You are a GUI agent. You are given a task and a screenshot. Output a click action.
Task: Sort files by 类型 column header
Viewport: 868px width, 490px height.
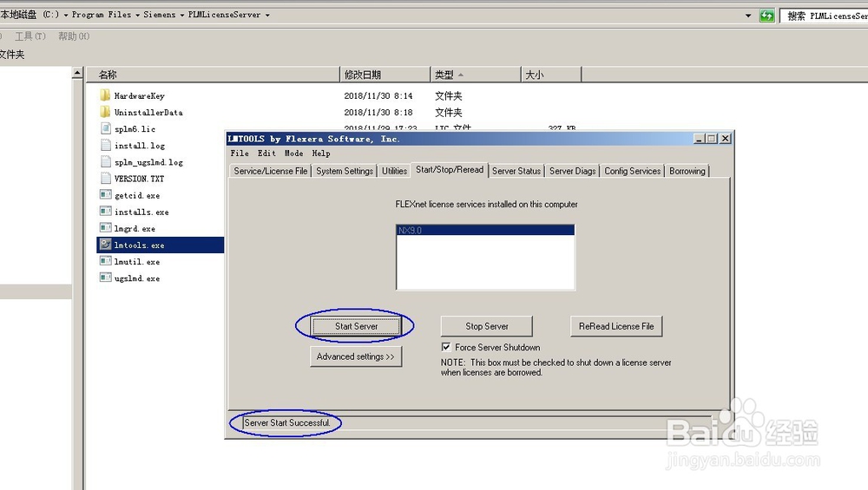click(x=476, y=74)
